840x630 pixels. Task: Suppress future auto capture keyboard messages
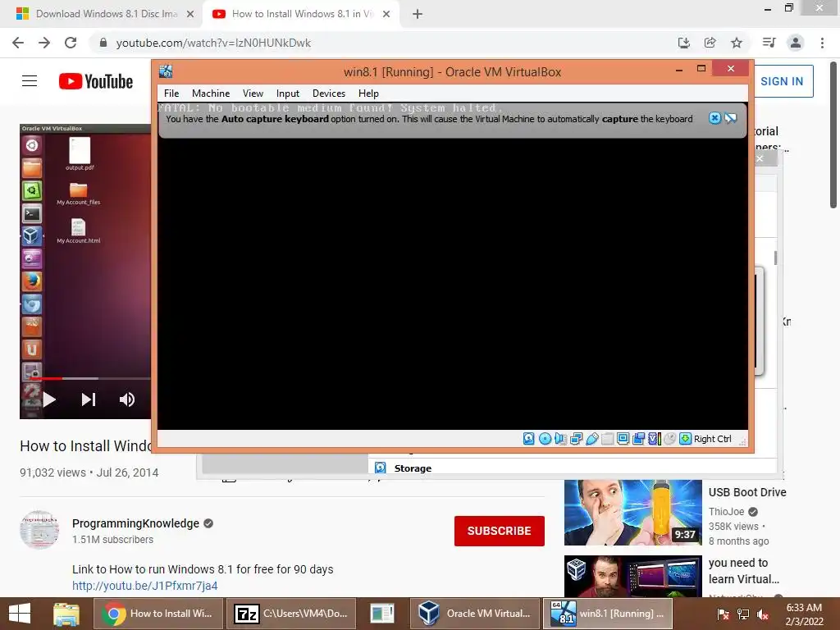[x=731, y=118]
